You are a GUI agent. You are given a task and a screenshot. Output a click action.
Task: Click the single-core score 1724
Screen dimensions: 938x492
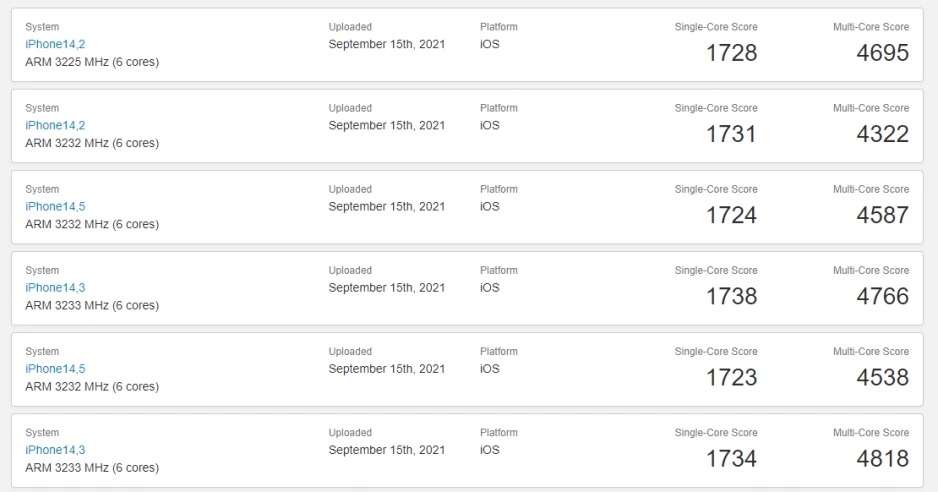[x=731, y=215]
